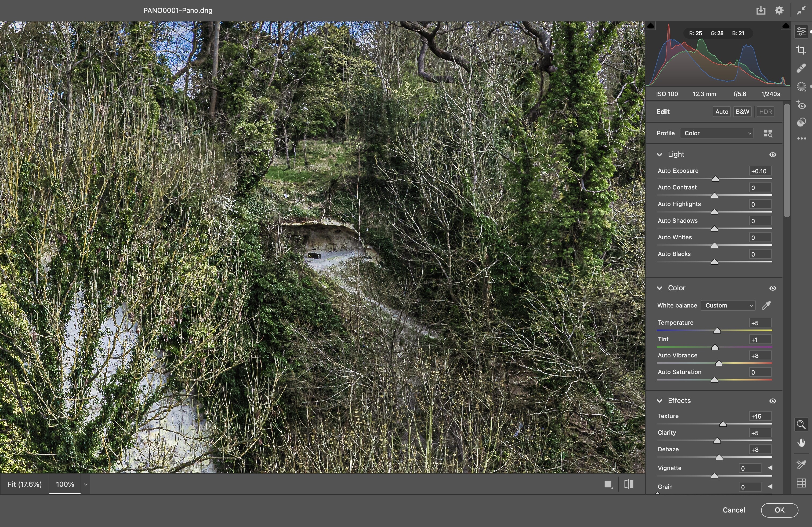Click the Auto Highlights value field
The width and height of the screenshot is (812, 527).
pos(760,204)
